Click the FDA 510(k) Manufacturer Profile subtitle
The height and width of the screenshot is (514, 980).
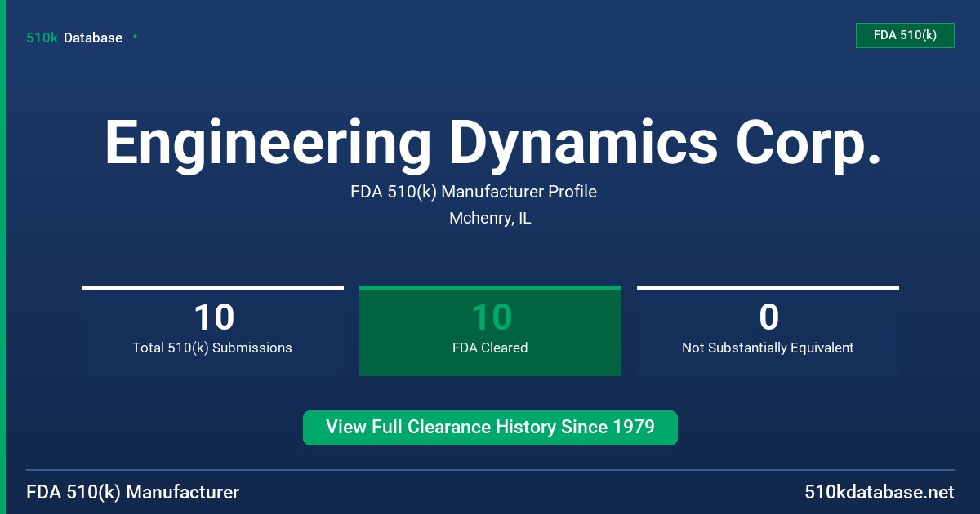(474, 192)
